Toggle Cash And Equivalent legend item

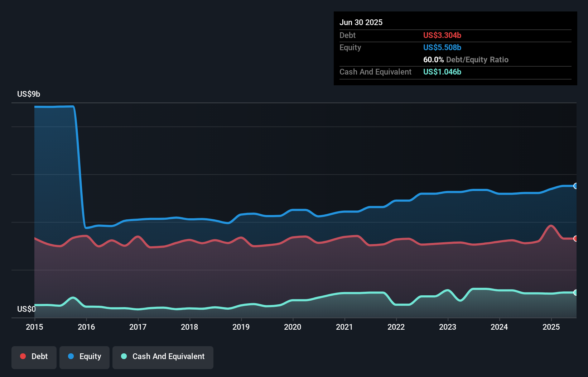click(163, 357)
